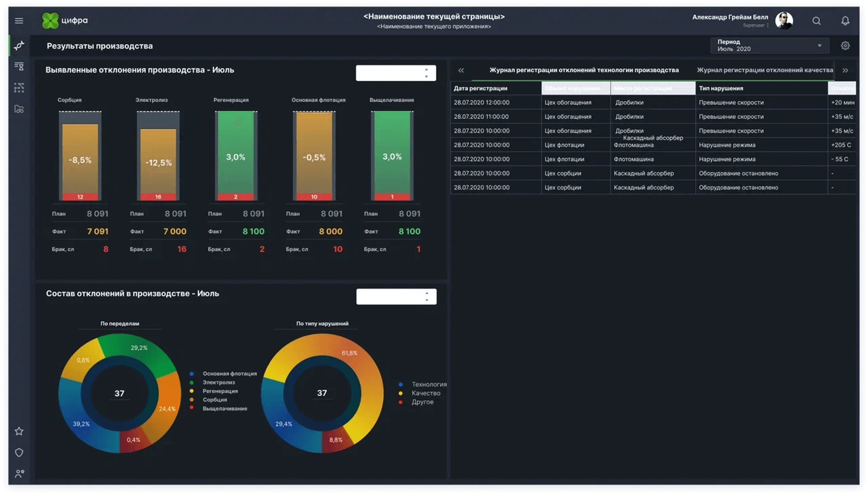Open the users sidebar icon
The image size is (868, 495).
tap(19, 473)
